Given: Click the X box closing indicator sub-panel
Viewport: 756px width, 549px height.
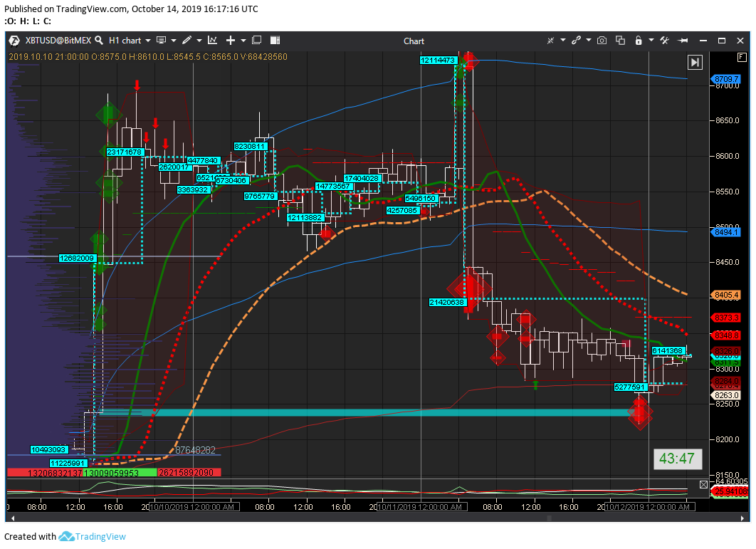Looking at the screenshot, I should (703, 484).
